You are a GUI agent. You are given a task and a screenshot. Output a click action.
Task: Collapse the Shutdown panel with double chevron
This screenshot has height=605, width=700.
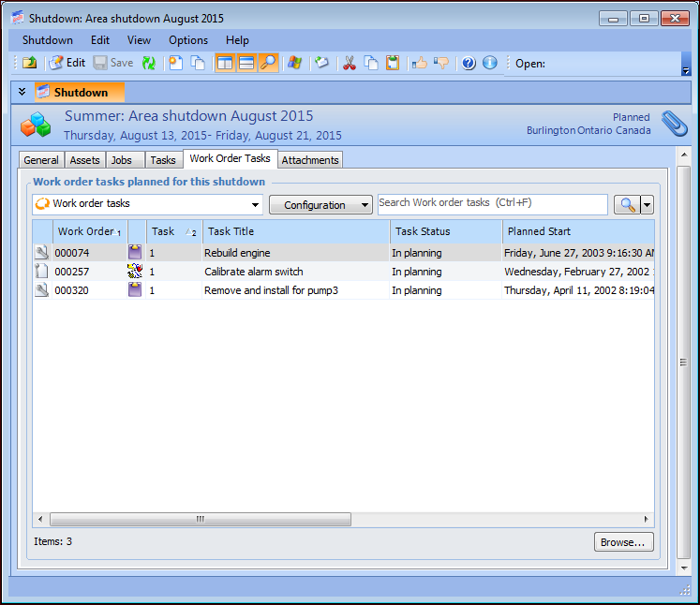22,92
